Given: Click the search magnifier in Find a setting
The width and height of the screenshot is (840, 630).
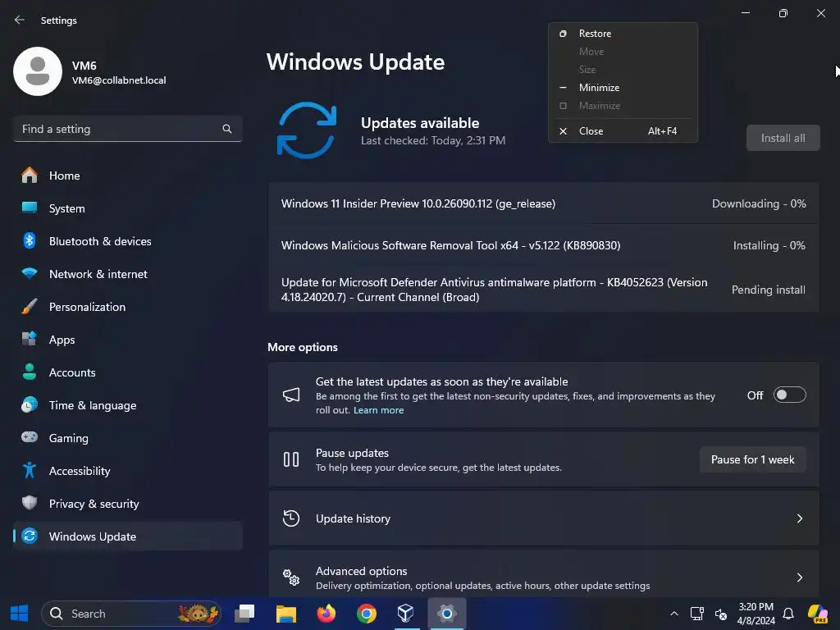Looking at the screenshot, I should click(227, 129).
